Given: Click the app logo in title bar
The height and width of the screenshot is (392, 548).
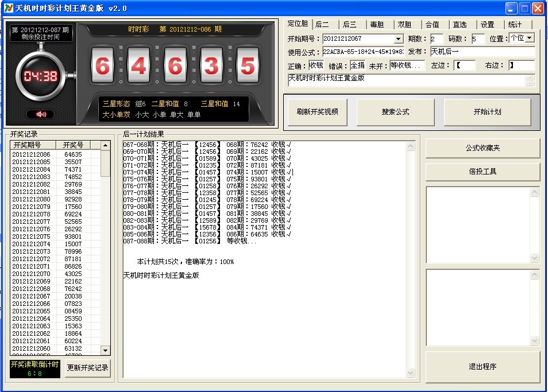Looking at the screenshot, I should tap(9, 8).
